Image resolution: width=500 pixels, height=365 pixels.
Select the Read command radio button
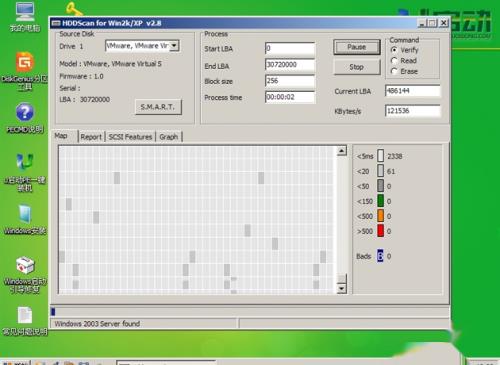click(394, 61)
